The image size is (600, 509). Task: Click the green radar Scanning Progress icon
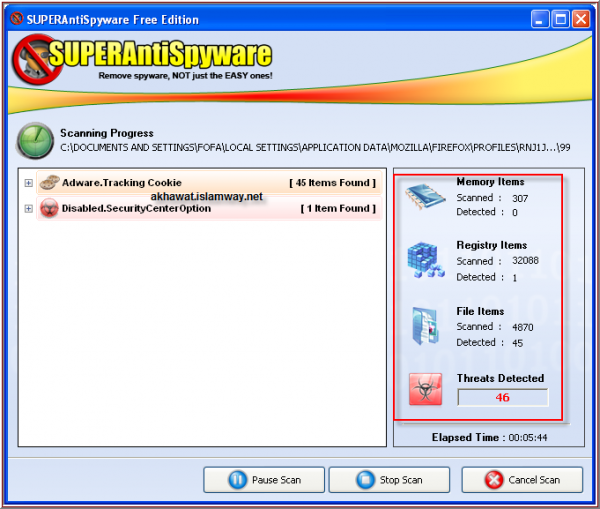coord(35,141)
